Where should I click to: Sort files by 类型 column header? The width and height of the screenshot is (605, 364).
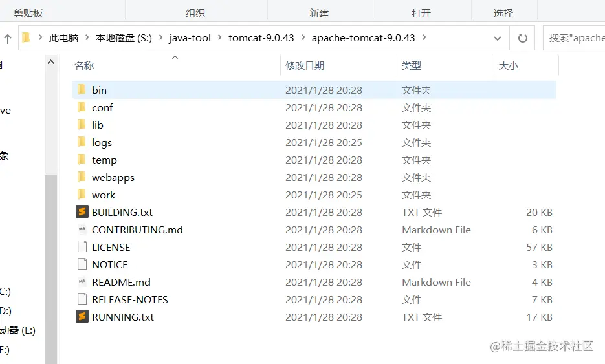[412, 65]
